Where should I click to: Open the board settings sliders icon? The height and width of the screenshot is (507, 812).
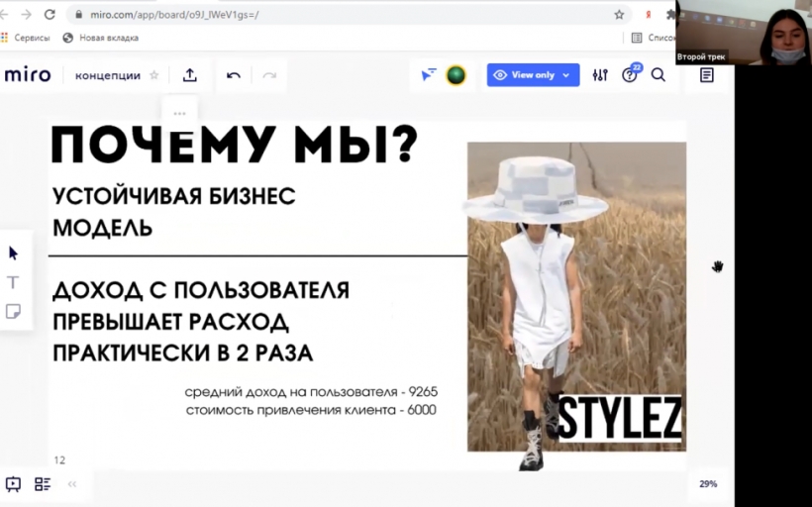600,75
